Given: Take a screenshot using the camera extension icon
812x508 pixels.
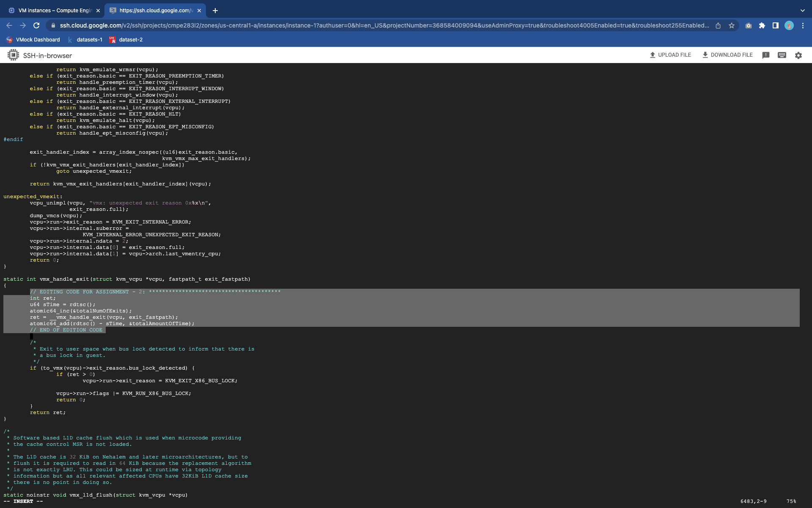Looking at the screenshot, I should coord(749,25).
